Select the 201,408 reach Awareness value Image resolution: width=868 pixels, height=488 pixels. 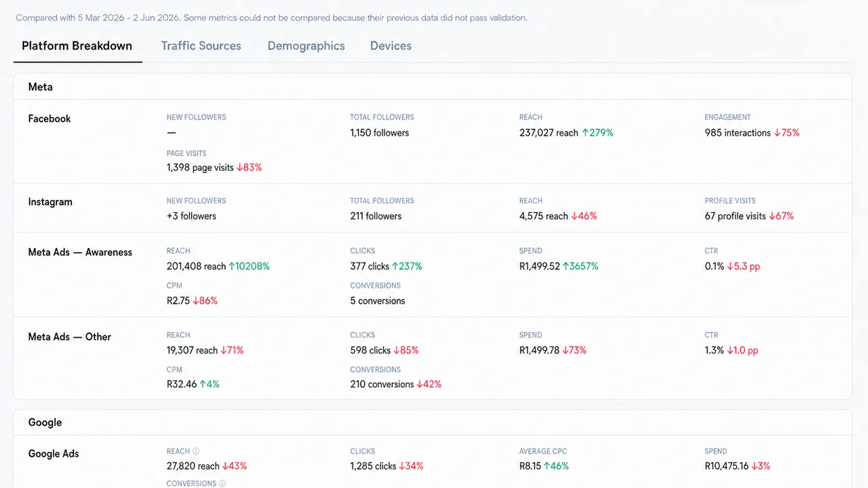point(196,266)
